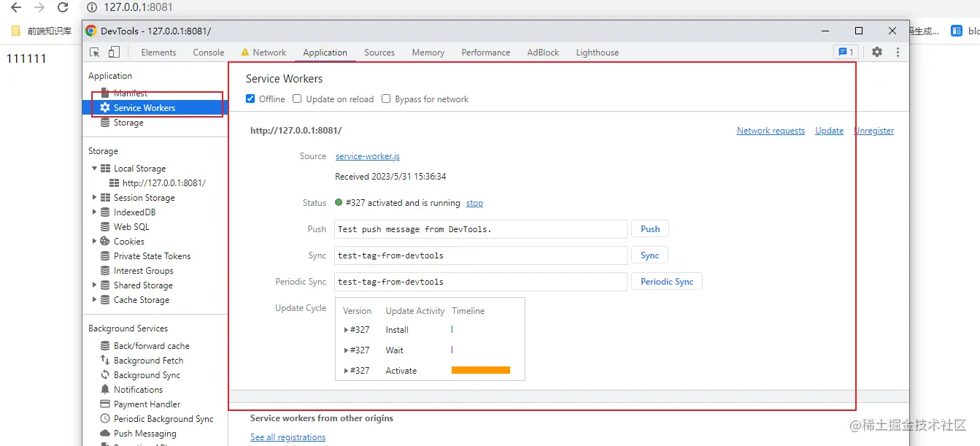Click the Network requests link
980x446 pixels.
pos(771,131)
